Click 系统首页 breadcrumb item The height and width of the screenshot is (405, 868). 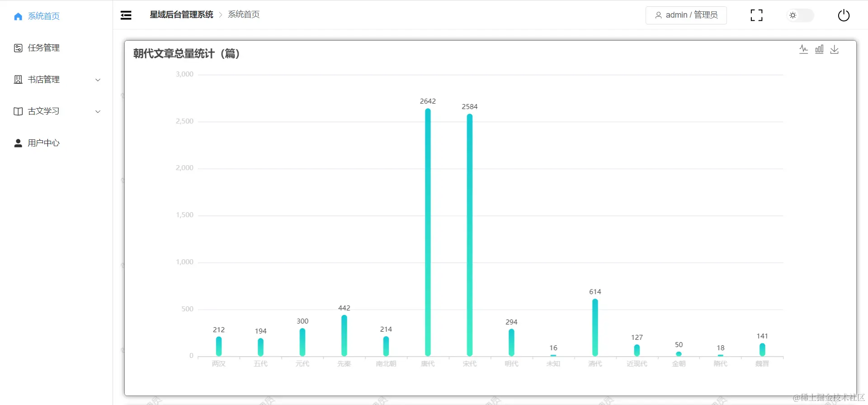pyautogui.click(x=244, y=14)
